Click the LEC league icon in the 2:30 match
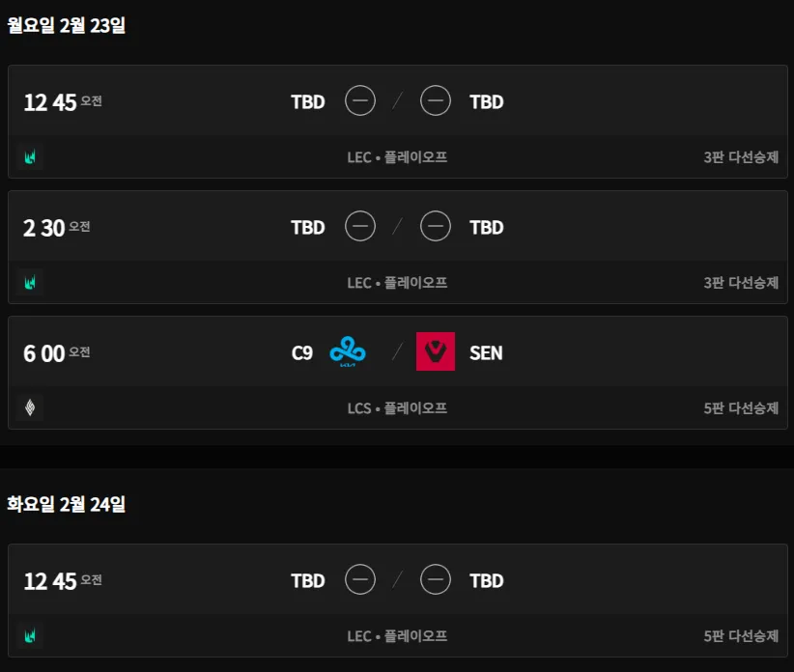 click(x=30, y=282)
